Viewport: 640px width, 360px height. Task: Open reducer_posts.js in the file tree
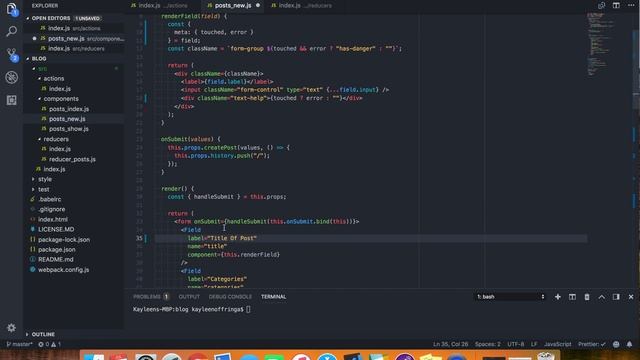point(73,159)
